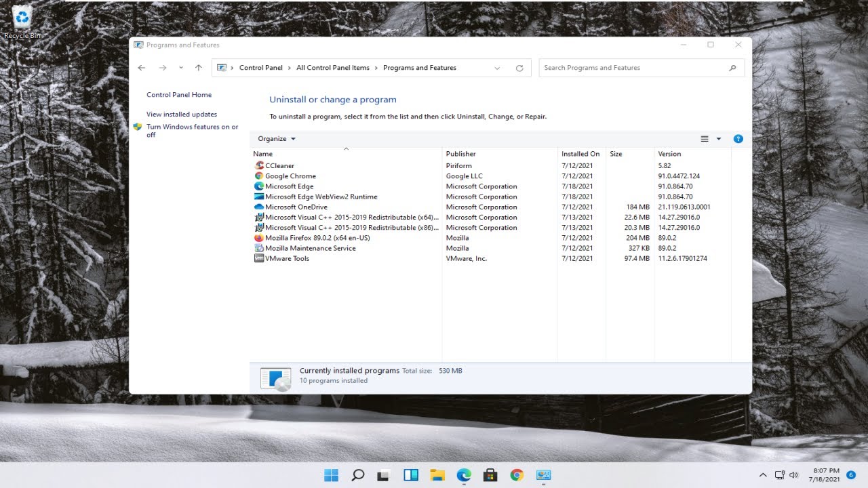Viewport: 868px width, 488px height.
Task: Open the help question mark icon
Action: (x=738, y=139)
